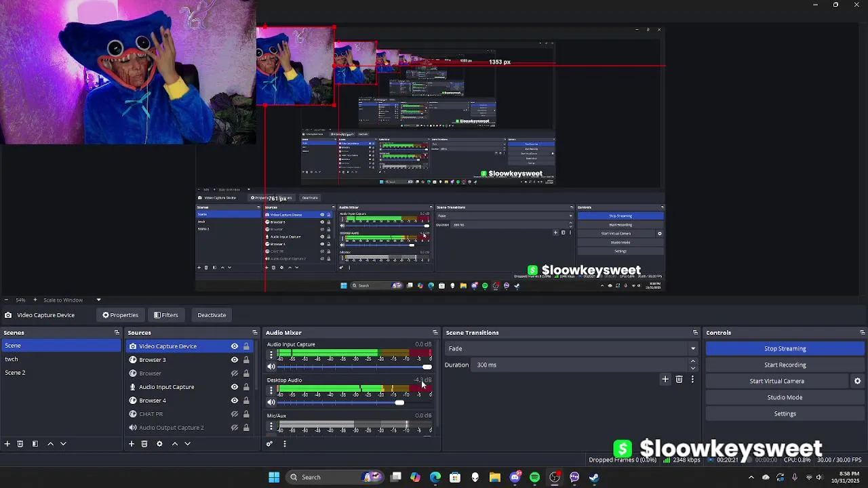This screenshot has width=868, height=488.
Task: Mute the Audio Input Capture channel
Action: tap(271, 367)
